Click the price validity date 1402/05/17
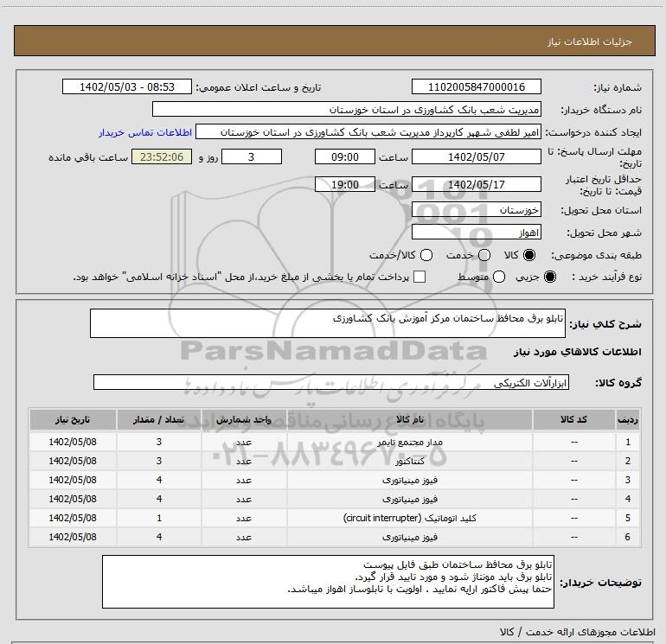666x644 pixels. pos(476,184)
